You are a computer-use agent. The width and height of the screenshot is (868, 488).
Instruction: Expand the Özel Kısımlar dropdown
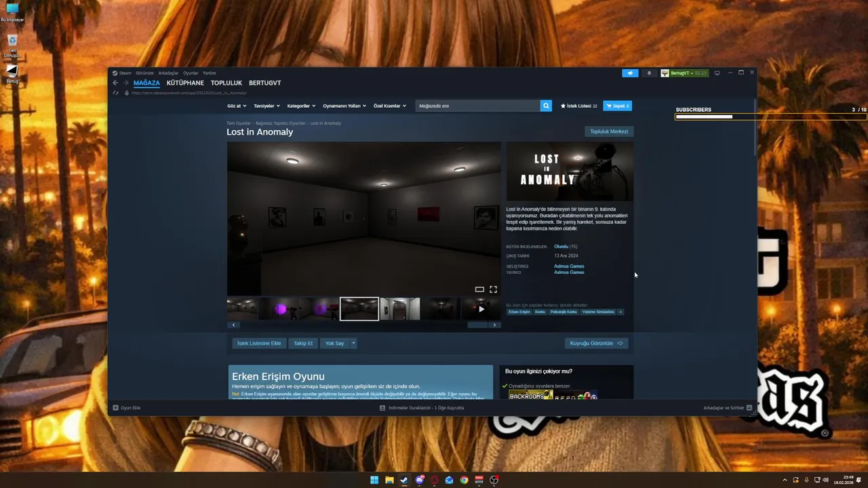(390, 106)
